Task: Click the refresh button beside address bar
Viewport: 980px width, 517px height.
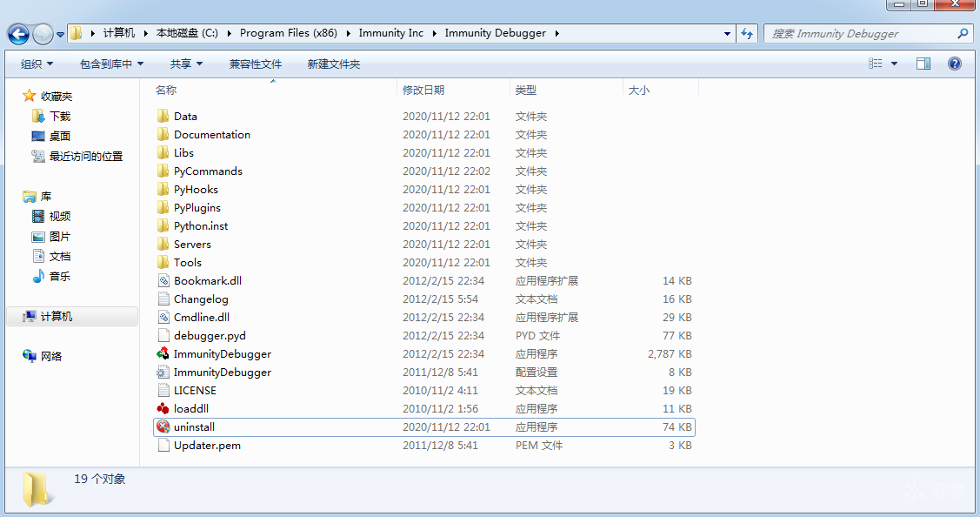Action: coord(747,33)
